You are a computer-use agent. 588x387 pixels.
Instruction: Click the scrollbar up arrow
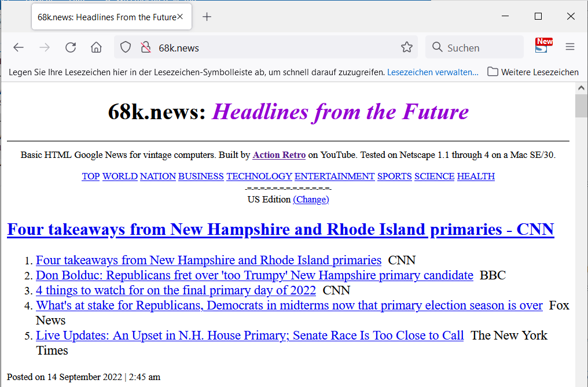(x=581, y=87)
